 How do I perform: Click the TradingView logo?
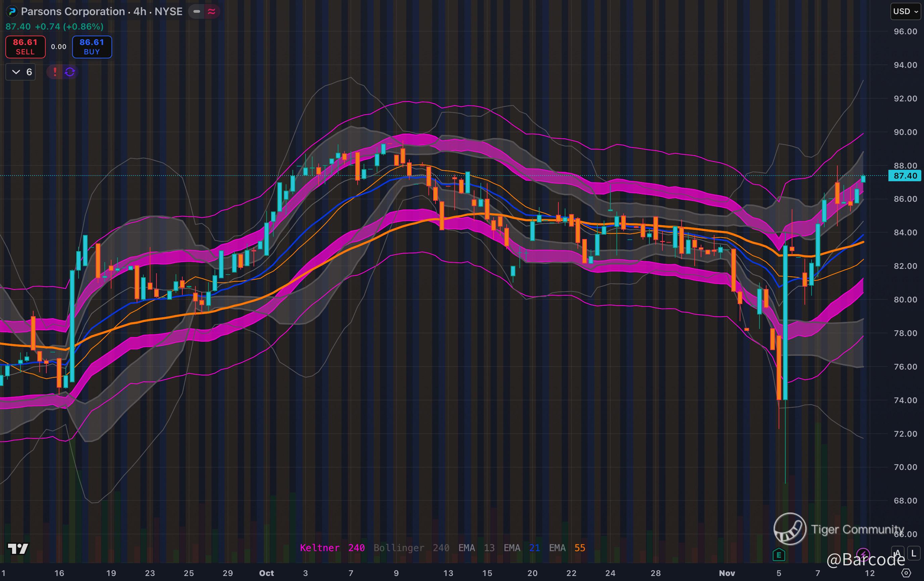tap(18, 549)
